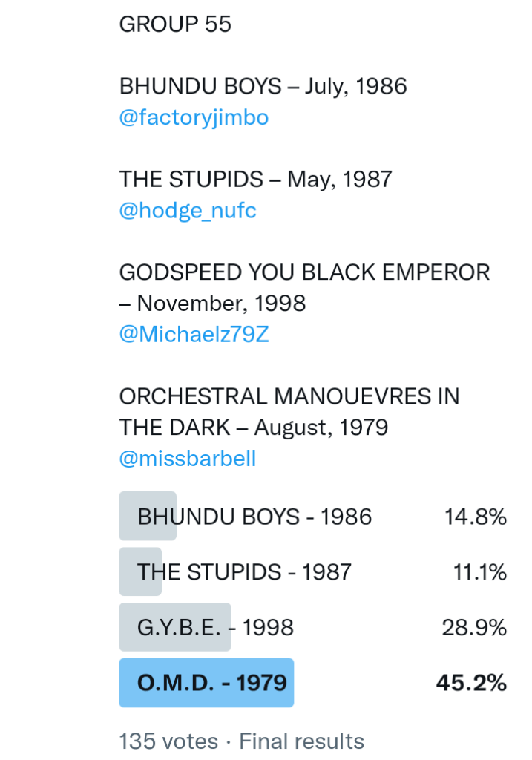532x760 pixels.
Task: Open the @hodge_nufc profile mention
Action: (188, 211)
